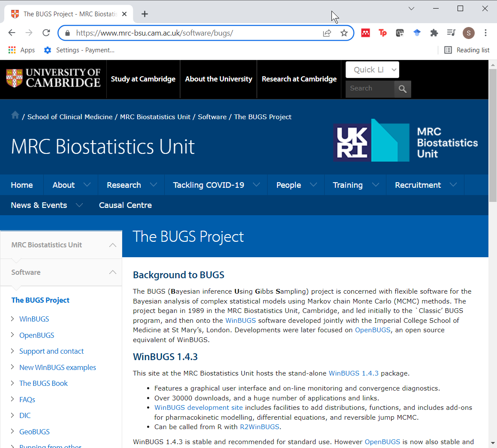
Task: Open the Tp extension icon
Action: point(383,33)
